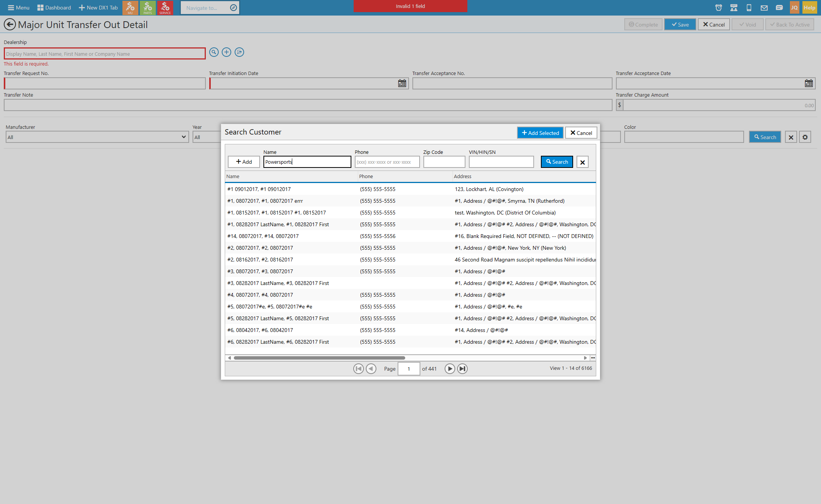Viewport: 821px width, 504px height.
Task: Open grid settings gear icon
Action: 805,137
